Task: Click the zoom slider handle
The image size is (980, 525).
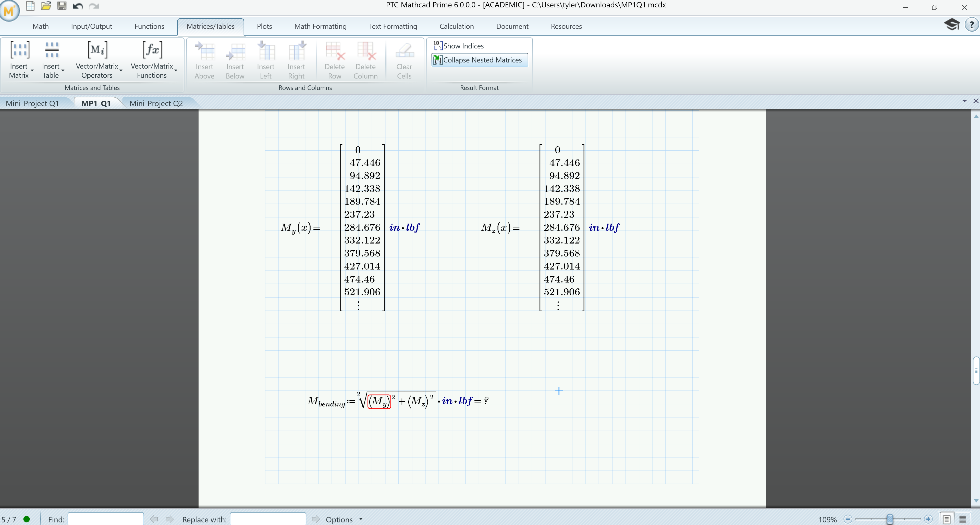Action: point(889,519)
